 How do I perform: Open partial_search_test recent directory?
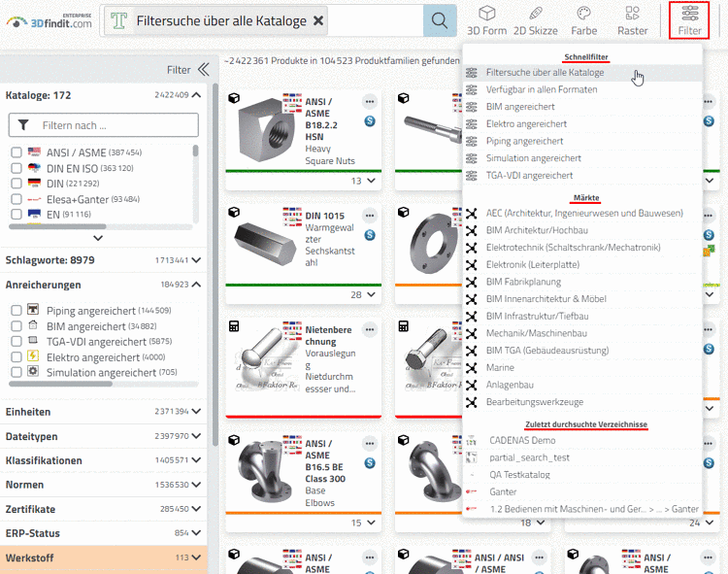tap(582, 457)
